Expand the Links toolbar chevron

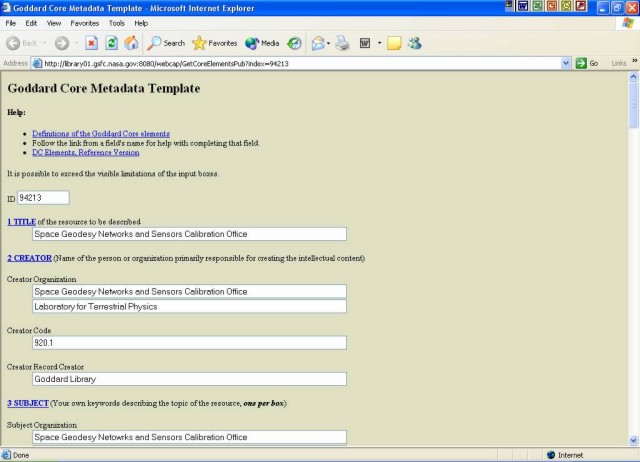[x=634, y=61]
